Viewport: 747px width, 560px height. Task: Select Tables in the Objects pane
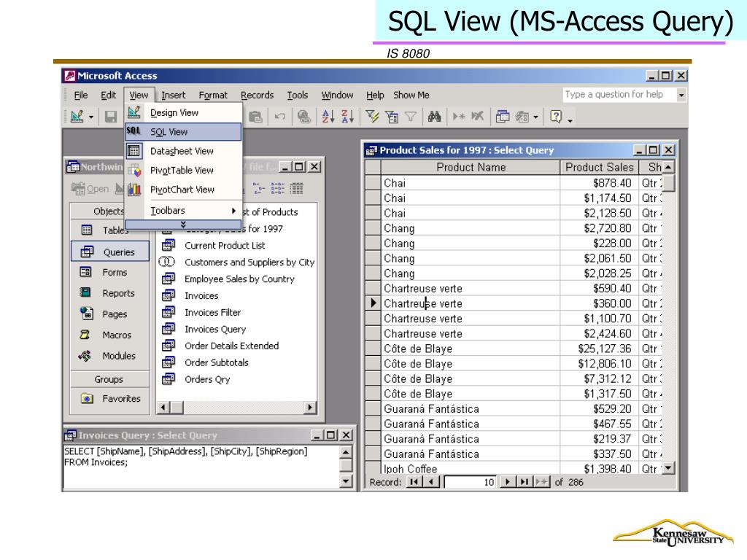pos(109,230)
